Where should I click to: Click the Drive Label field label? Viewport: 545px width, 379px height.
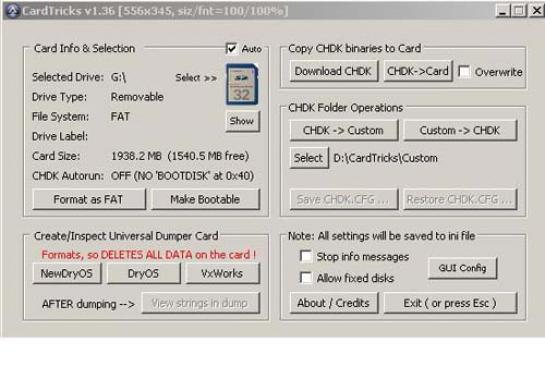click(x=60, y=136)
